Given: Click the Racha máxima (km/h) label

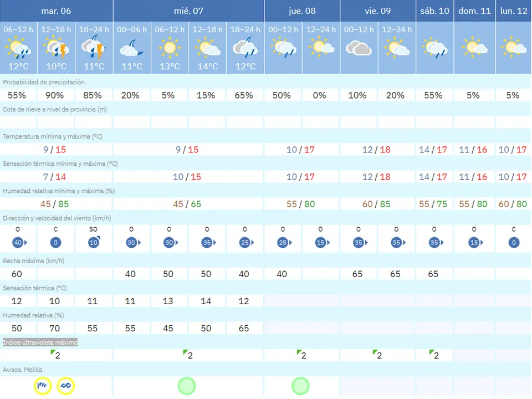Looking at the screenshot, I should [x=33, y=260].
